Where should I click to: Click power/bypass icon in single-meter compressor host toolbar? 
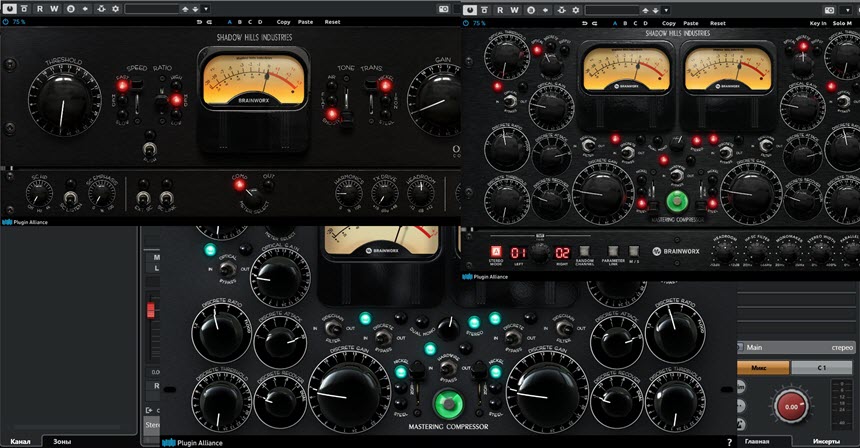[9, 9]
